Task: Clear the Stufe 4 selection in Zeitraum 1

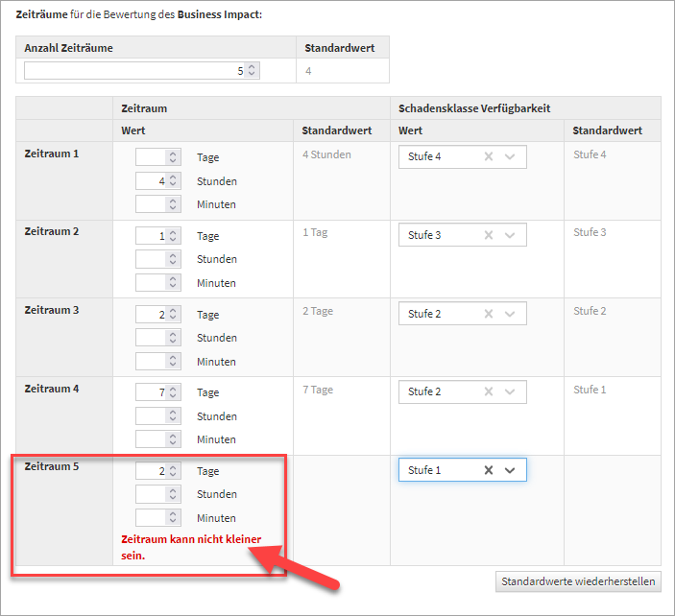Action: (x=488, y=156)
